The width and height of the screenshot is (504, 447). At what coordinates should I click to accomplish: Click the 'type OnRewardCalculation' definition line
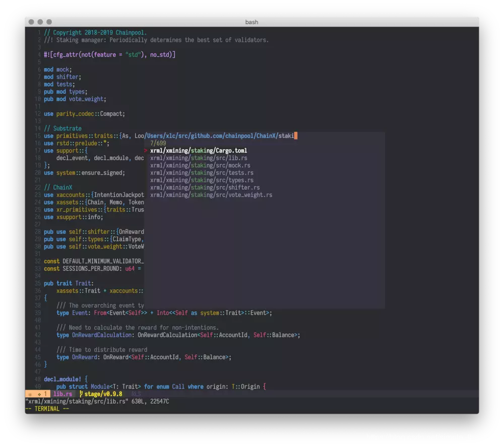178,335
